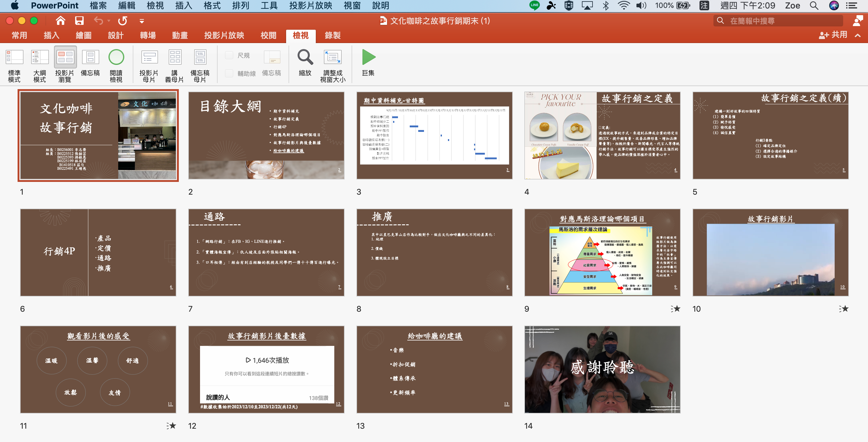Click the user account icon at top right
The height and width of the screenshot is (442, 868).
(858, 21)
